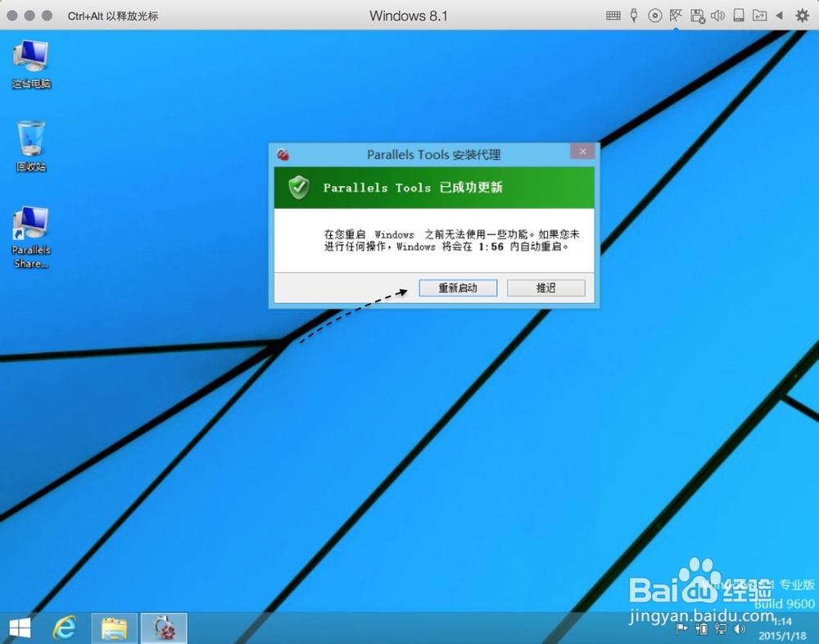Click the 'Windows 8.1' window title

[x=409, y=16]
